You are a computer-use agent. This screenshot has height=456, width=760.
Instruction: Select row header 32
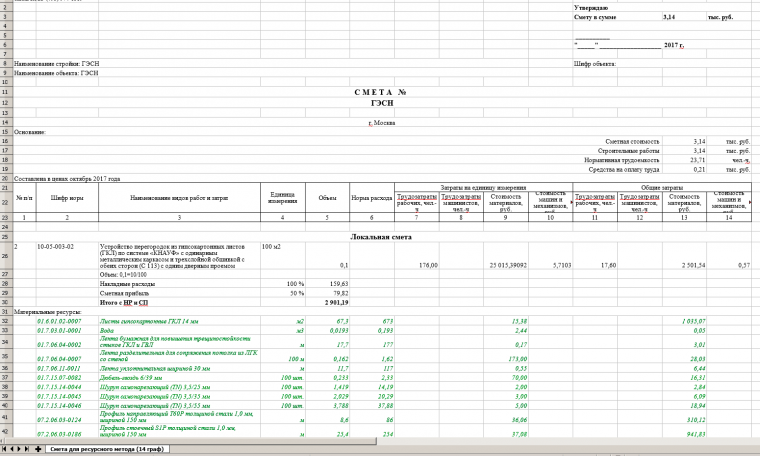(x=5, y=321)
